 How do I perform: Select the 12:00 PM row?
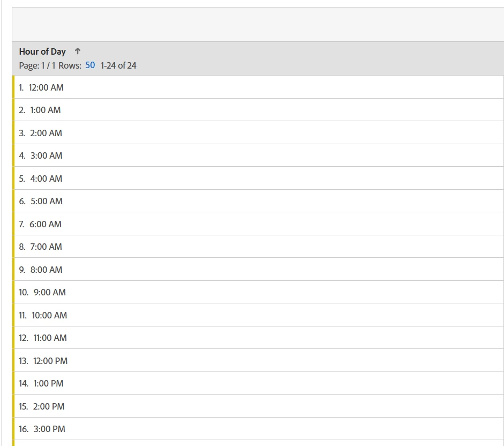point(258,360)
